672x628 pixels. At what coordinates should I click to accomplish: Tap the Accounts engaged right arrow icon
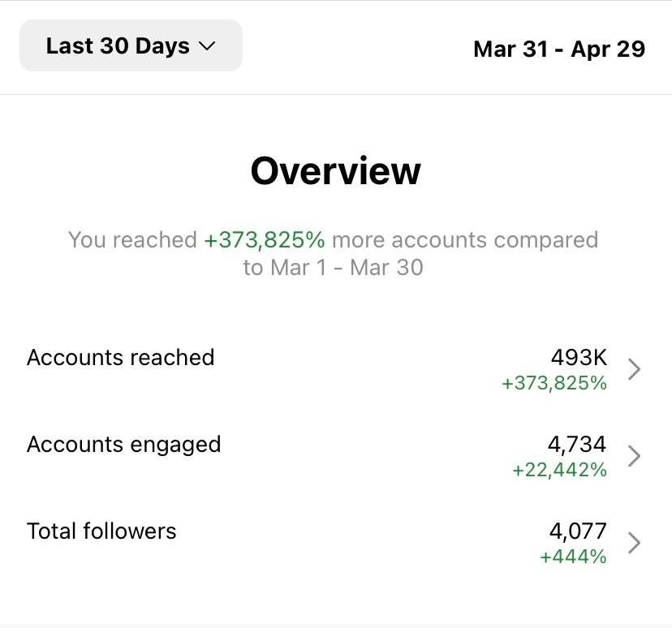tap(635, 456)
